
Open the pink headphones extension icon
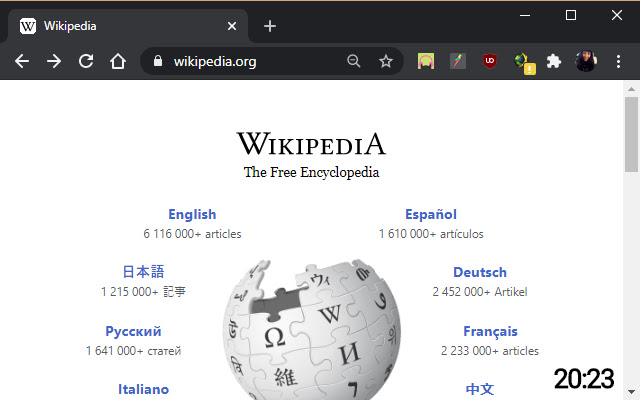pos(426,61)
